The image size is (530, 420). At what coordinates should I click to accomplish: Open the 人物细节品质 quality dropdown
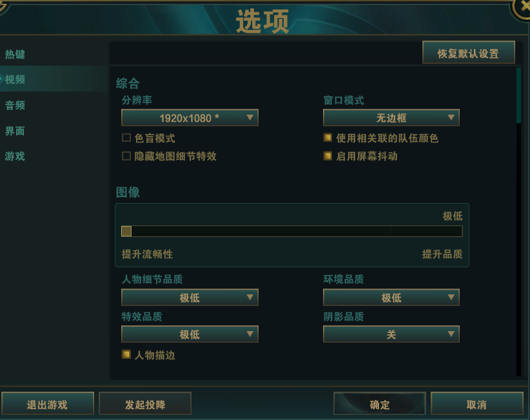point(190,298)
